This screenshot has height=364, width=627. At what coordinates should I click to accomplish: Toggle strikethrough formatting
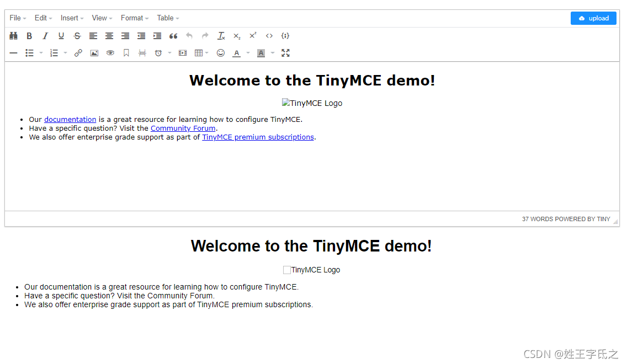pyautogui.click(x=77, y=36)
